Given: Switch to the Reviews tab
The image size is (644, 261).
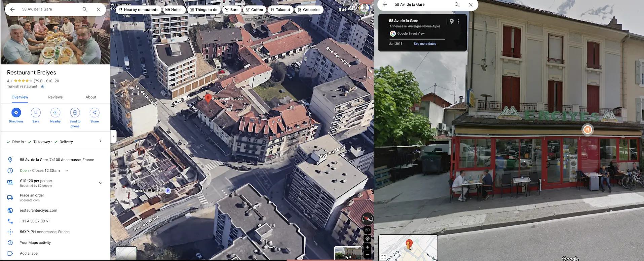Looking at the screenshot, I should pos(55,97).
